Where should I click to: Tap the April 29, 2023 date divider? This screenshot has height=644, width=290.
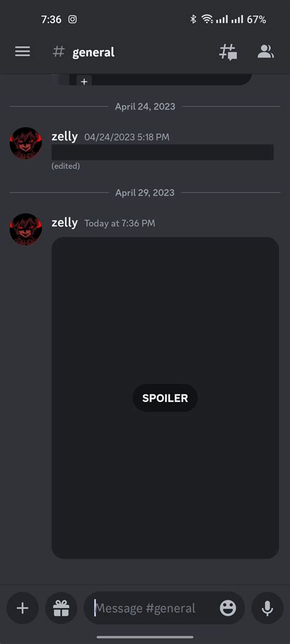pyautogui.click(x=144, y=193)
